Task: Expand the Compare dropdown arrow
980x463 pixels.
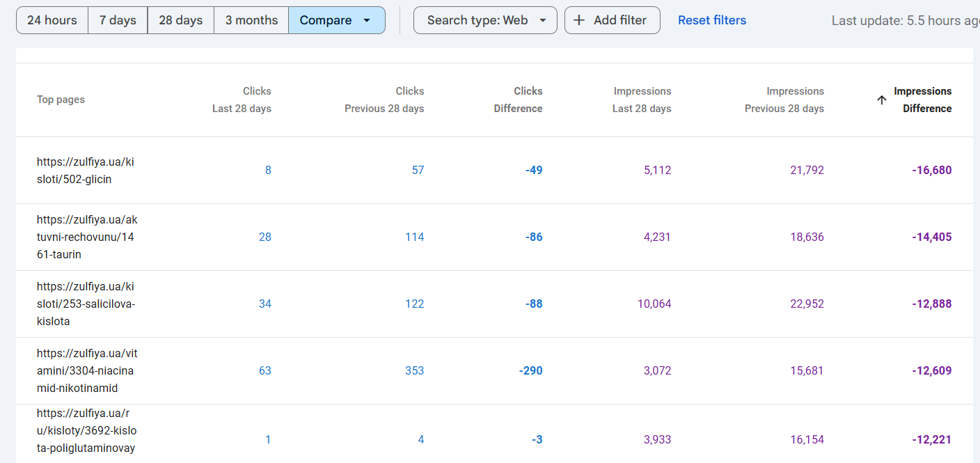Action: tap(367, 20)
